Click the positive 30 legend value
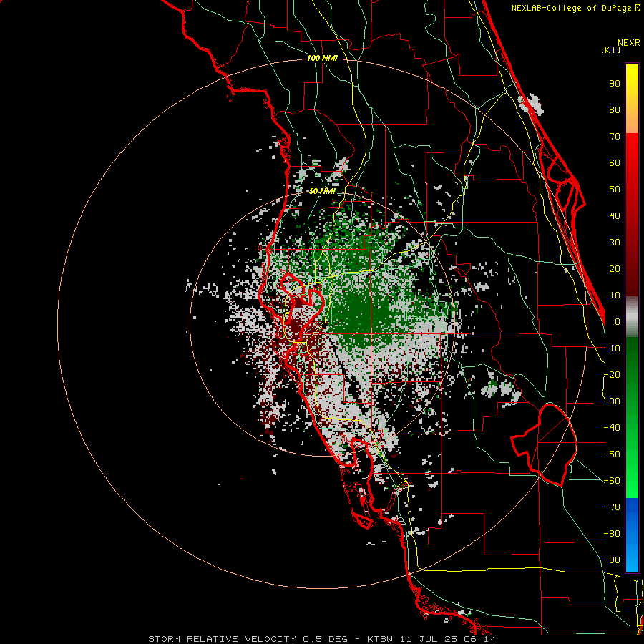Image resolution: width=644 pixels, height=644 pixels. pos(615,243)
